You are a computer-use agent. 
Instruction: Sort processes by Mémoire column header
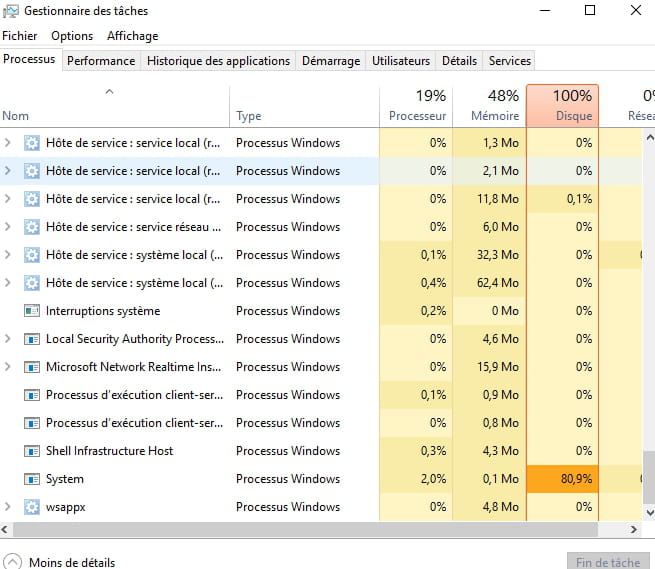489,105
